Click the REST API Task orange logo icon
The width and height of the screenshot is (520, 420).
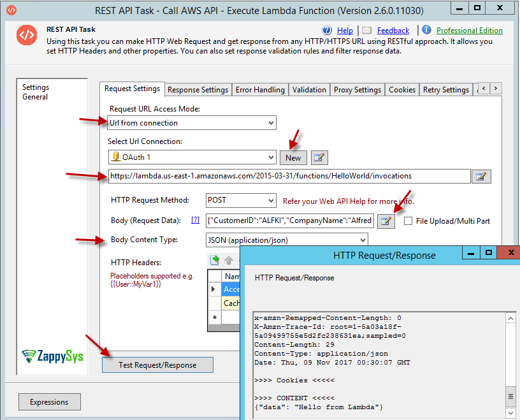pos(27,35)
